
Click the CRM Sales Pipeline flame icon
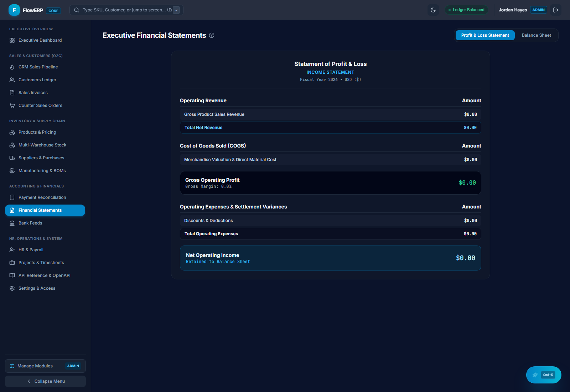pyautogui.click(x=12, y=67)
